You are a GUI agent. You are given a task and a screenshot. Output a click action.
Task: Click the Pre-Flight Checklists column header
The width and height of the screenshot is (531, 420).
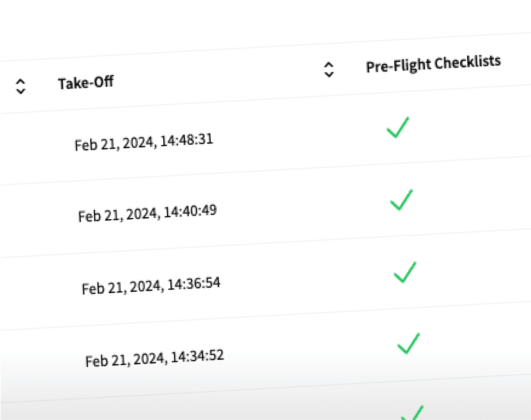click(x=433, y=64)
